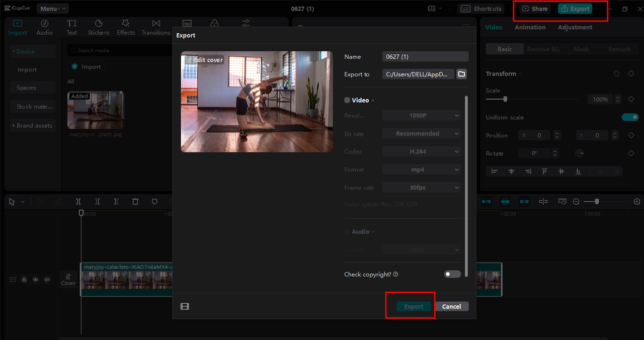Click the undo arrow in the timeline toolbar
This screenshot has height=340, width=644.
pyautogui.click(x=41, y=201)
